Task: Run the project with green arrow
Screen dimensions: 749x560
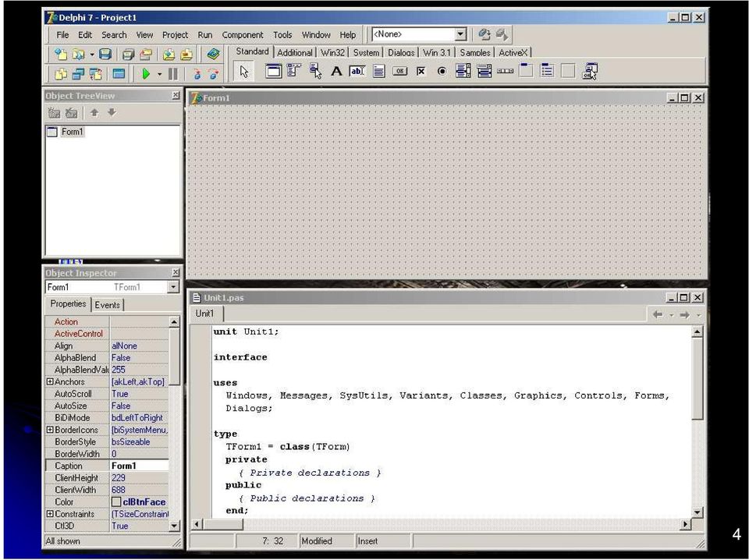Action: 146,74
